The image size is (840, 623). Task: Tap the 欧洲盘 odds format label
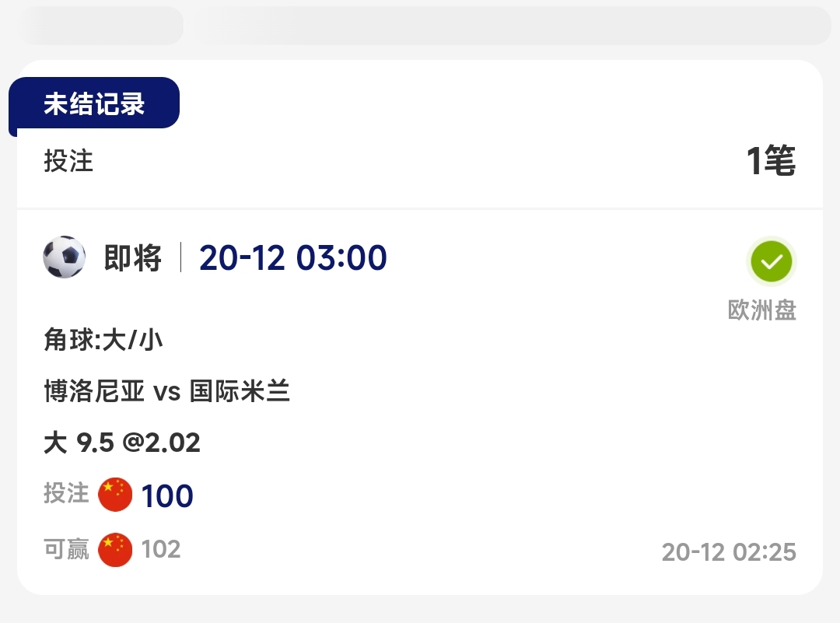pos(761,310)
